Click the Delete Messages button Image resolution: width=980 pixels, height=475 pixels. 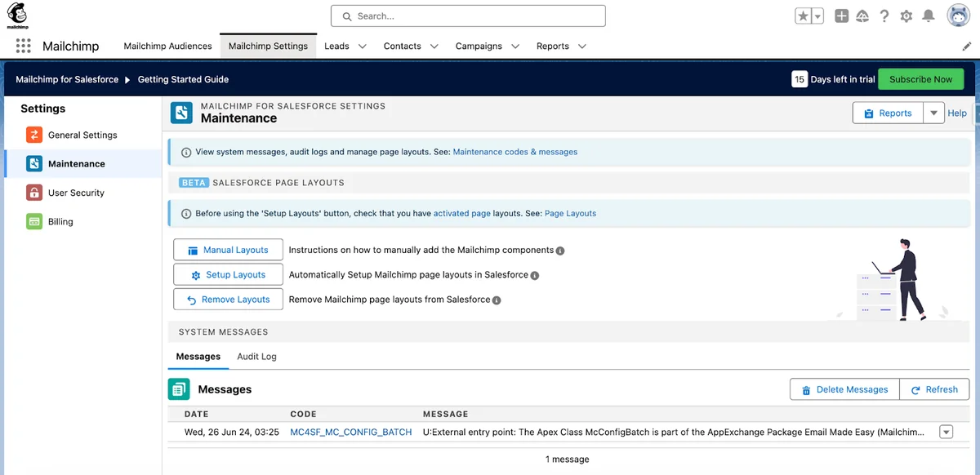[x=844, y=389]
